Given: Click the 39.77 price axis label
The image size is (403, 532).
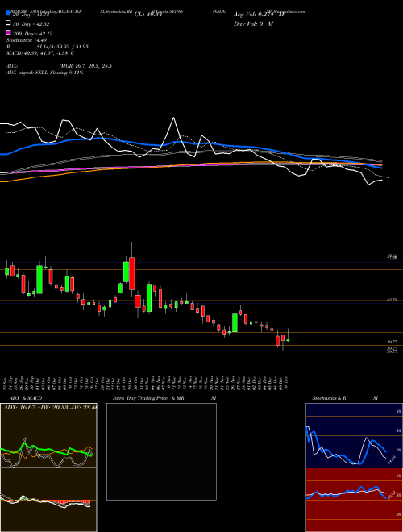Looking at the screenshot, I should [393, 342].
